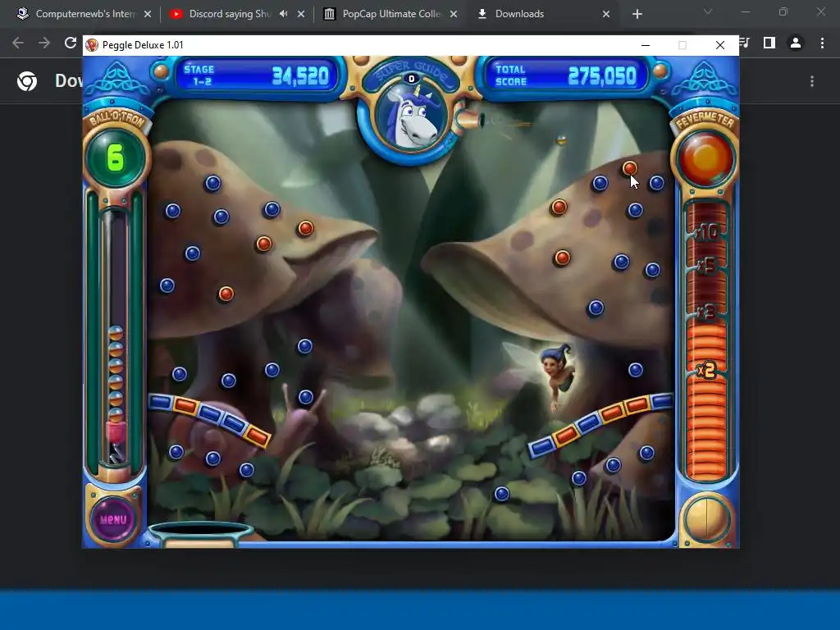The height and width of the screenshot is (630, 840).
Task: Close the PopCap Ultimate Collection tab
Action: [454, 14]
